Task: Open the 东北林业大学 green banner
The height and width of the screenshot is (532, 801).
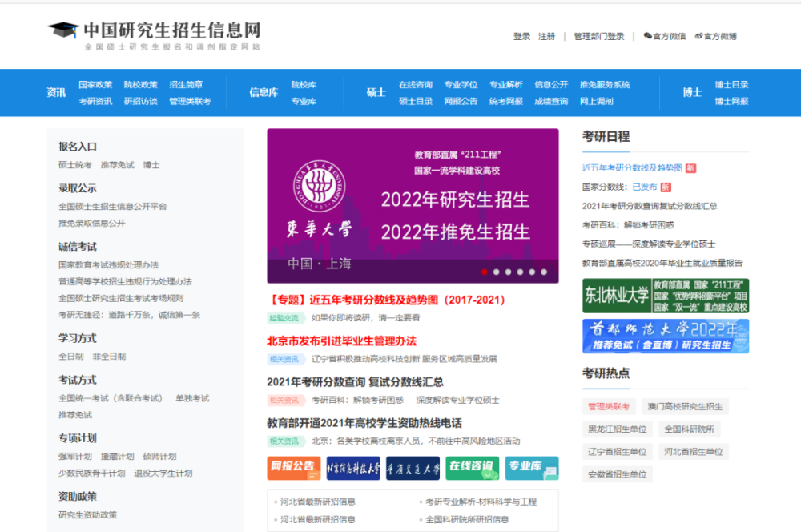Action: 666,296
